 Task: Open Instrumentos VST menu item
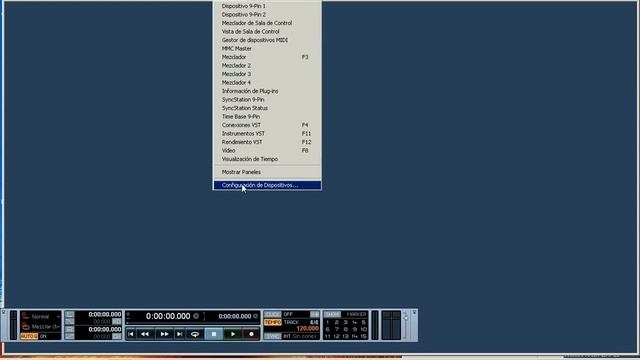(267, 133)
